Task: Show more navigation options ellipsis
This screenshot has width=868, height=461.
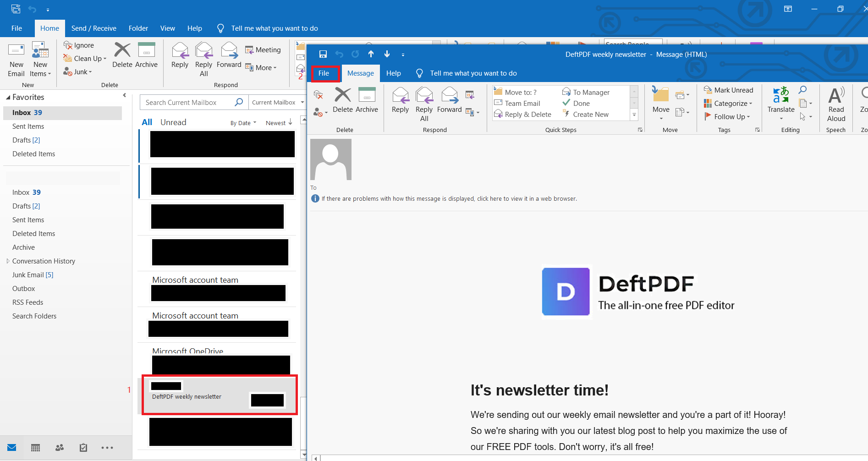Action: [x=107, y=448]
